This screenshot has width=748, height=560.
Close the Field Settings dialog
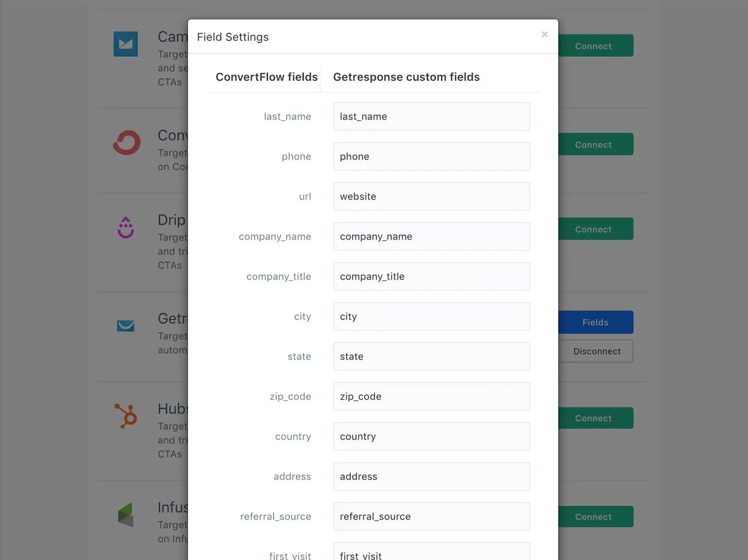pyautogui.click(x=545, y=34)
